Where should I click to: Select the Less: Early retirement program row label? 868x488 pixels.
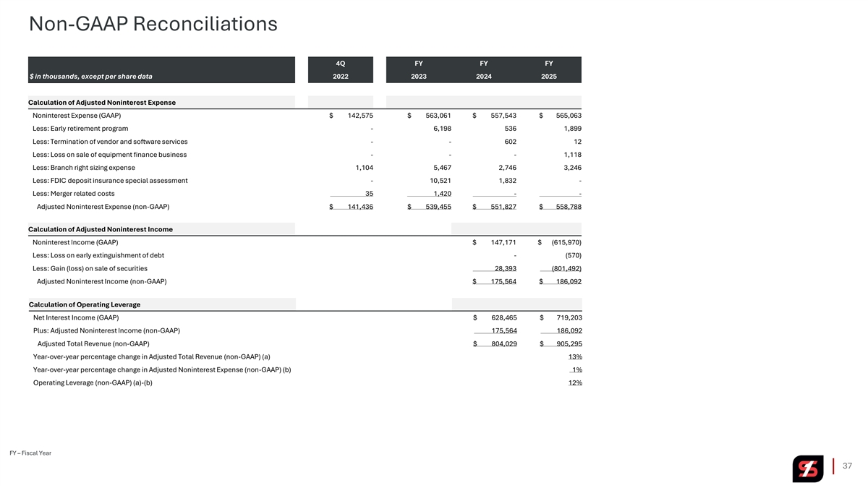point(80,129)
